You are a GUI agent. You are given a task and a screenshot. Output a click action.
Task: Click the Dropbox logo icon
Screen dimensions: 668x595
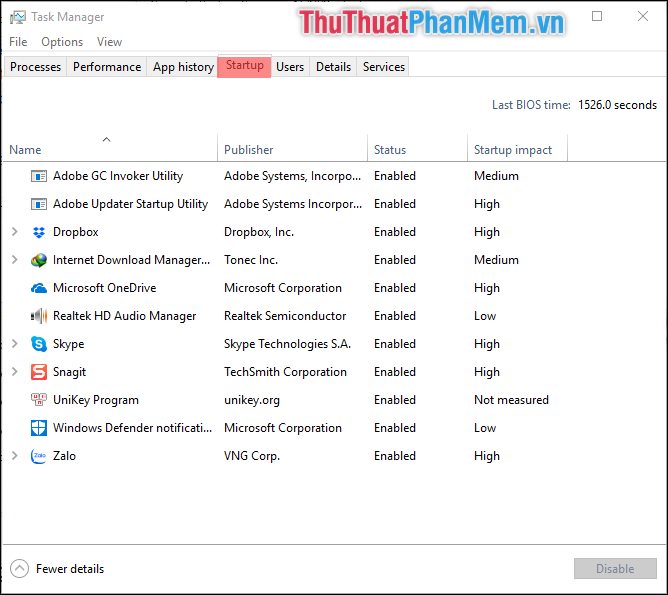point(39,232)
